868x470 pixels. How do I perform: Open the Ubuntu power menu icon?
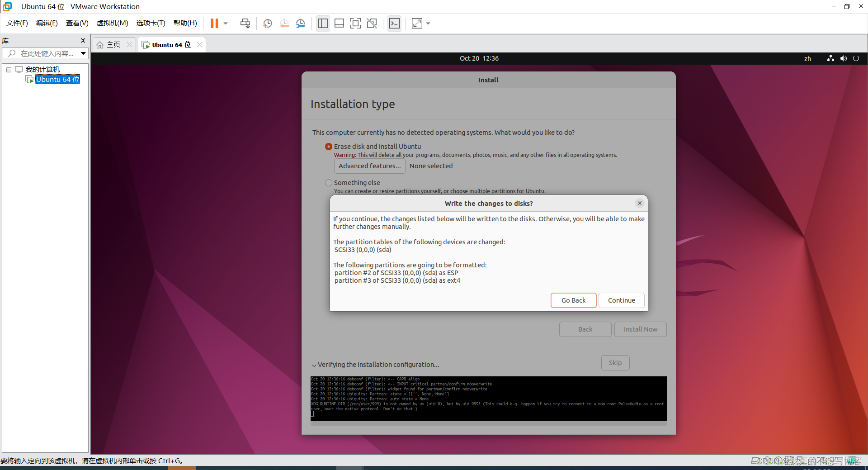856,58
